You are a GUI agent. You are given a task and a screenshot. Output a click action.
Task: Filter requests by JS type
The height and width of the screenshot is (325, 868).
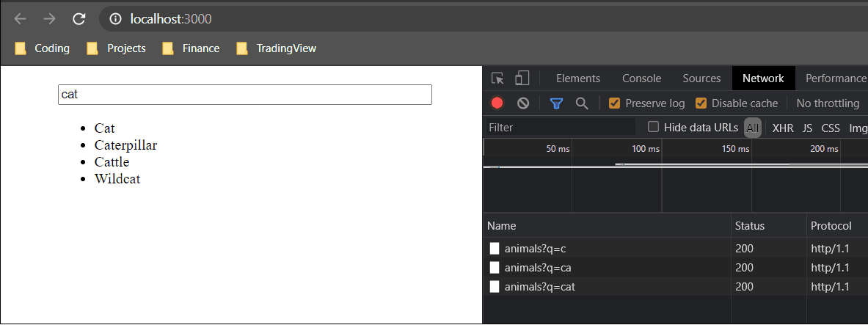click(808, 128)
